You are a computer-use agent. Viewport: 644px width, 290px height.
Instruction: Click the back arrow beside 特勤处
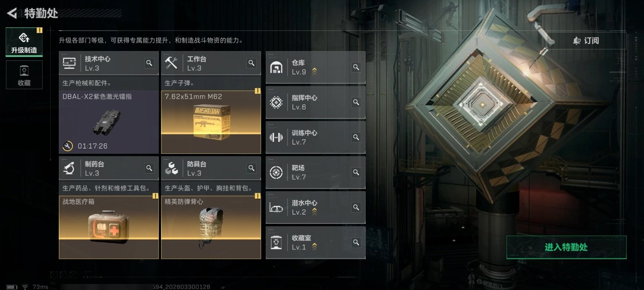pos(12,13)
